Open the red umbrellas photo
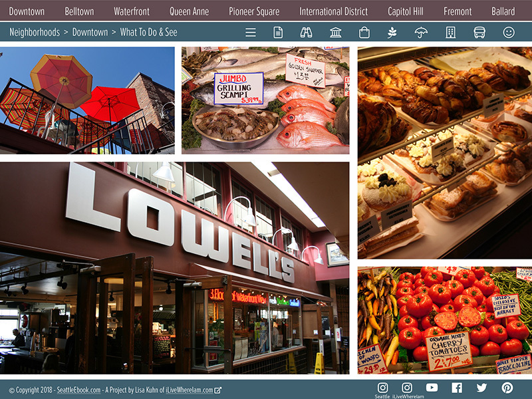Viewport: 532px width, 399px height. pos(87,100)
